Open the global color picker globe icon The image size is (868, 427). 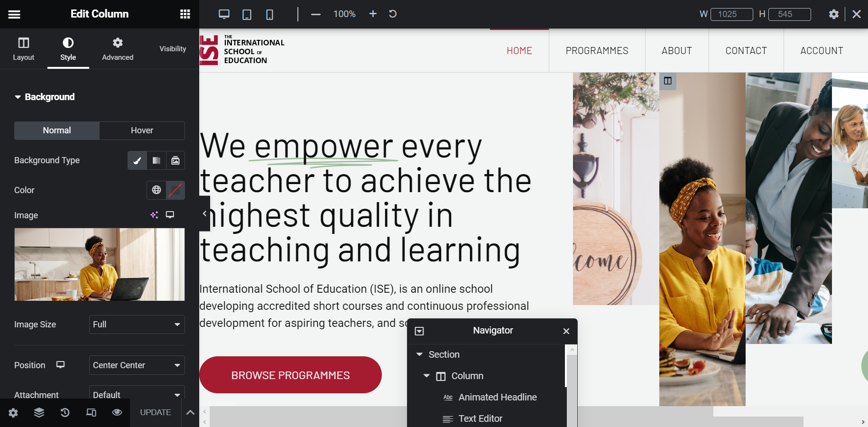(x=156, y=190)
